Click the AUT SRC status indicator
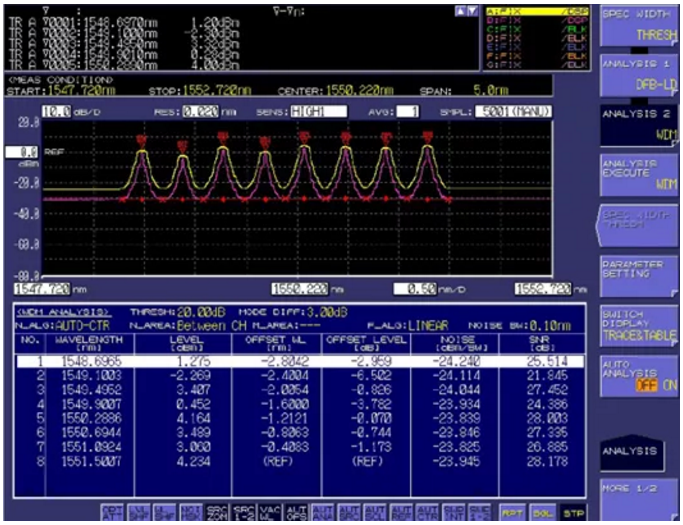This screenshot has width=683, height=525. click(x=349, y=513)
